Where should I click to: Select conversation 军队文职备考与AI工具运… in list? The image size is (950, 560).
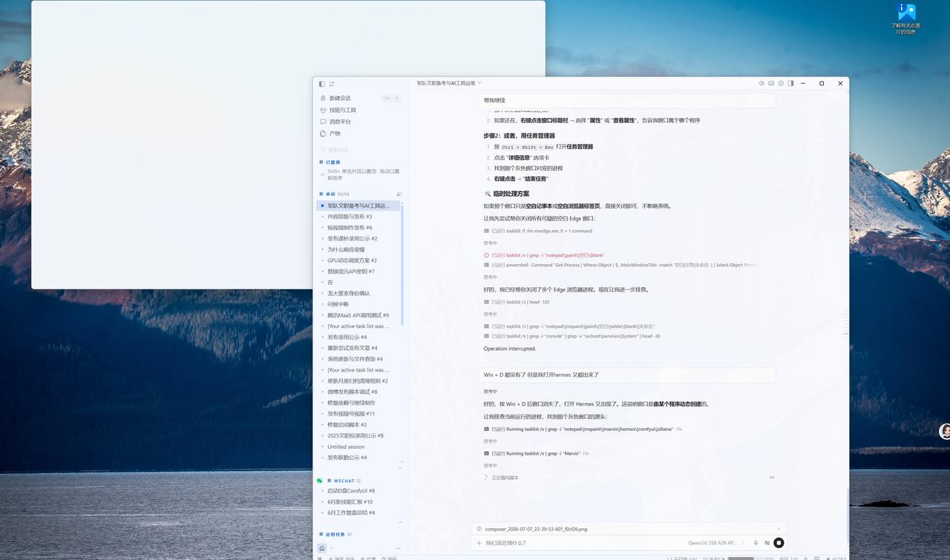click(359, 205)
